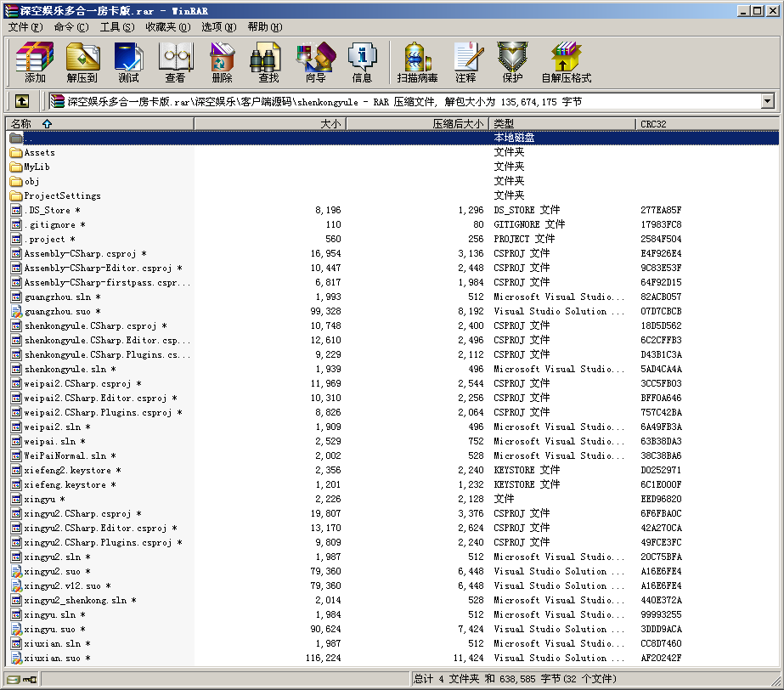Click the self-extracting format (自解压格式) icon
The image size is (784, 690).
pyautogui.click(x=566, y=63)
